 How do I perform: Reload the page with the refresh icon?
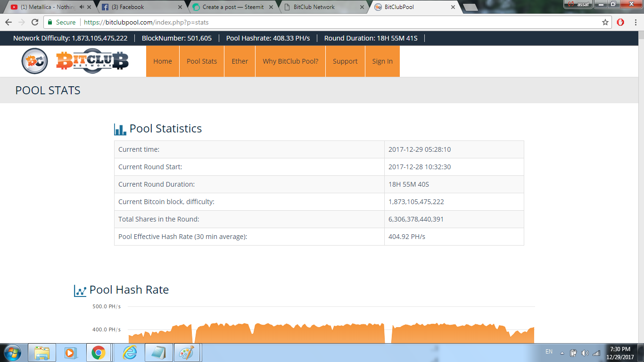tap(35, 22)
